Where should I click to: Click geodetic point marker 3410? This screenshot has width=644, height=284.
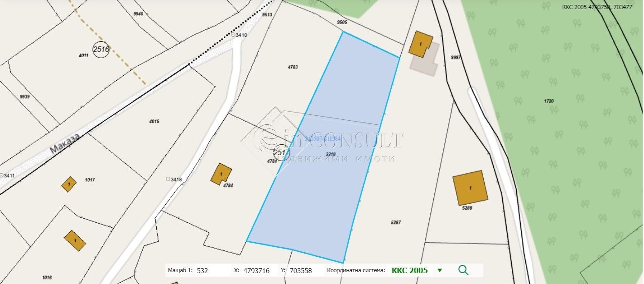click(x=234, y=35)
